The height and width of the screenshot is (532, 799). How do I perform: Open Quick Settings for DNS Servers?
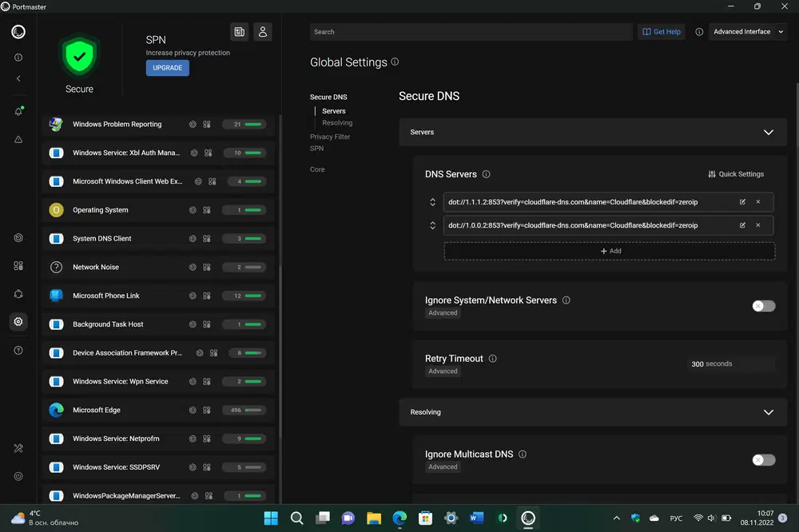[736, 174]
